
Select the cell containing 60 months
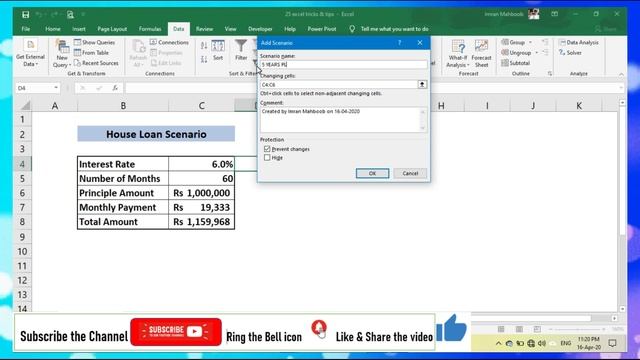click(x=202, y=178)
